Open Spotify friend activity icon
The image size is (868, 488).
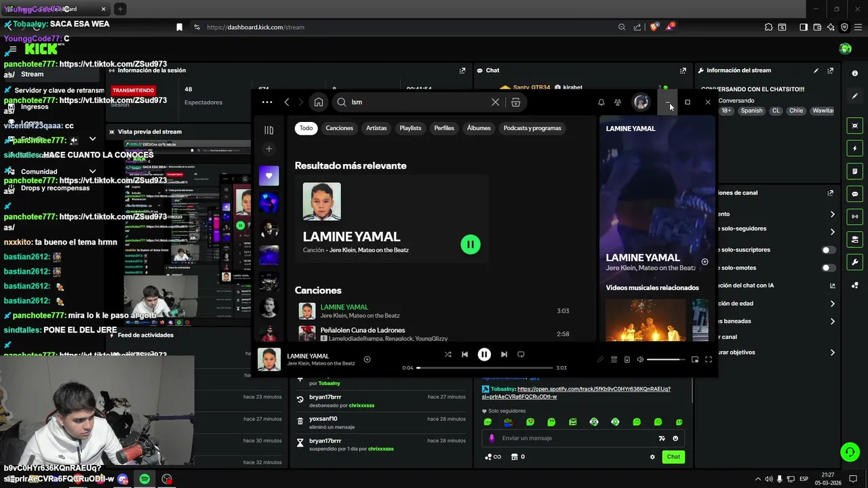[x=617, y=102]
